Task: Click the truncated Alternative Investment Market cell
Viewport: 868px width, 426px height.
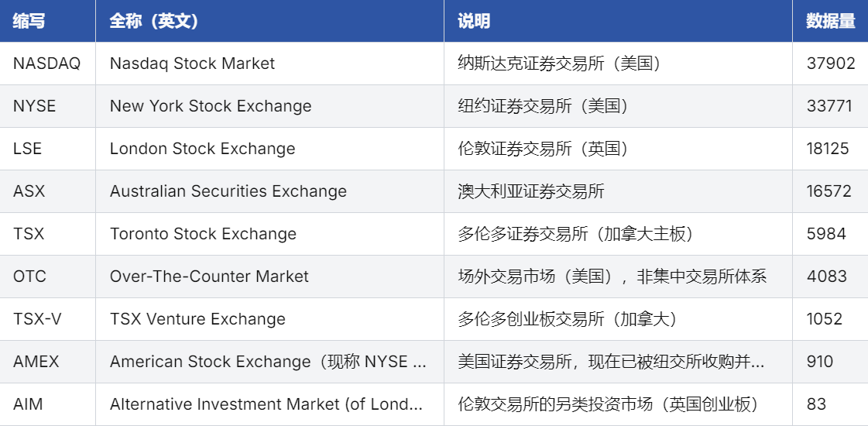Action: pos(266,404)
